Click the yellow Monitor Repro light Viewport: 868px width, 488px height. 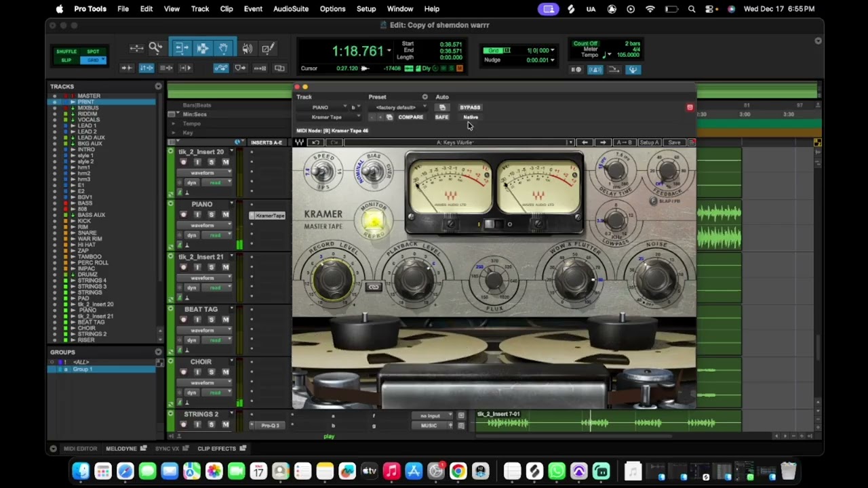372,220
